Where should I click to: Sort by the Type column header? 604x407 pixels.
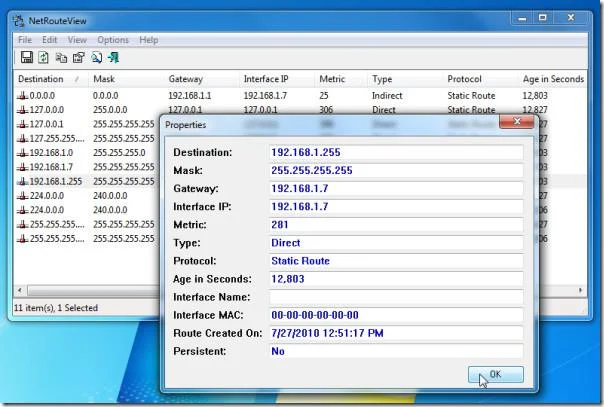pyautogui.click(x=405, y=79)
